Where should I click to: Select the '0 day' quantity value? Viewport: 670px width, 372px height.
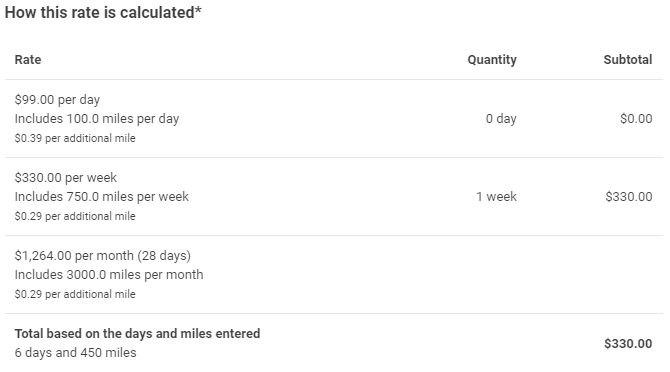click(x=501, y=118)
